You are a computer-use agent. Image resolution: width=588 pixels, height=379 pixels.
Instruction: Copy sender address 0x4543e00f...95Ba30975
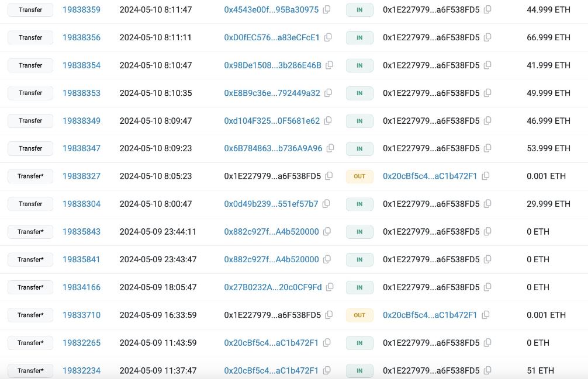tap(327, 9)
